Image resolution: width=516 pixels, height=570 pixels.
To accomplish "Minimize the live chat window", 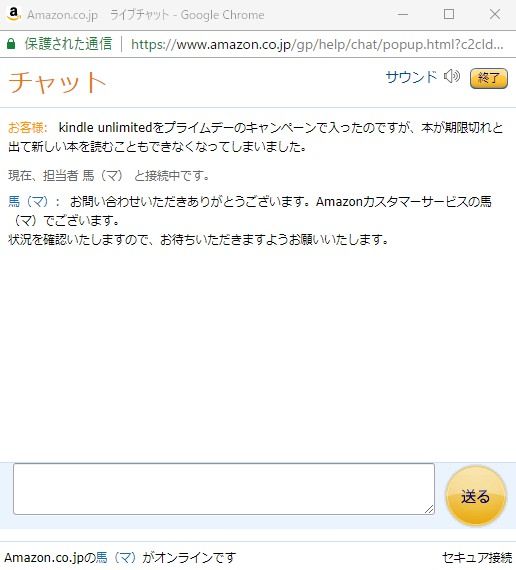I will (403, 15).
